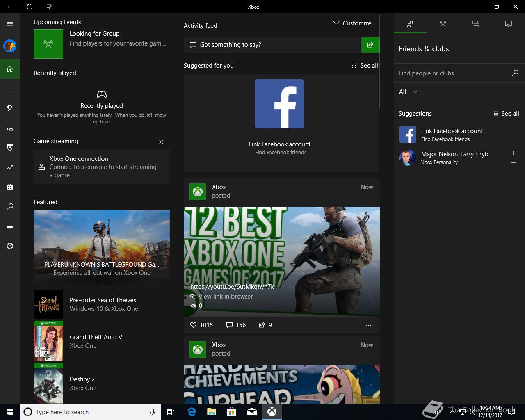Open Link Facebook account feed card
This screenshot has height=420, width=525.
281,123
